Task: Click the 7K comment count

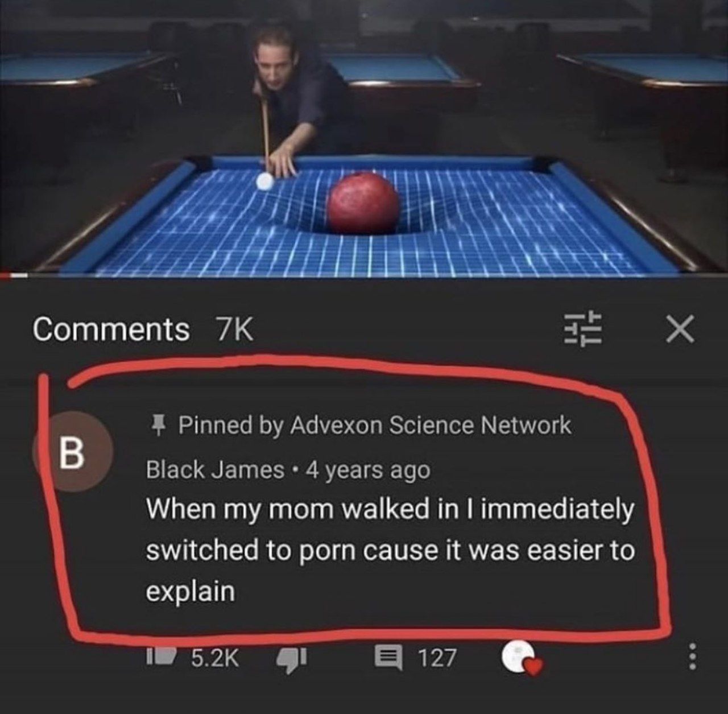Action: tap(234, 329)
